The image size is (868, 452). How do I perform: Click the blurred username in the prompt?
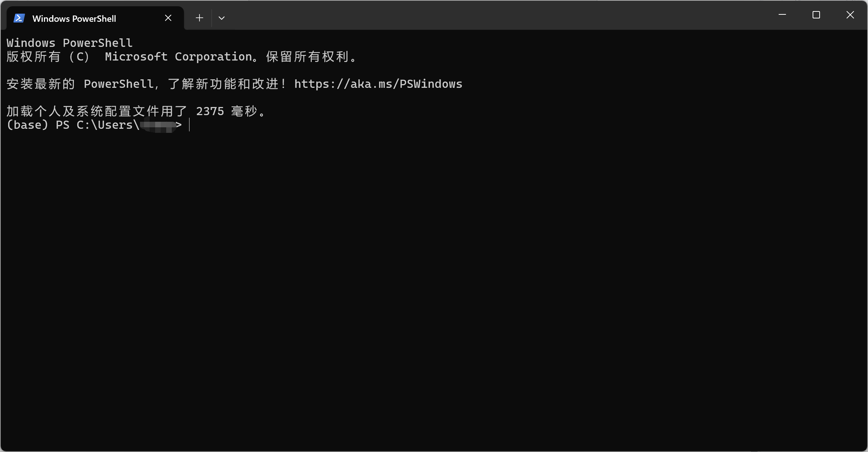157,125
